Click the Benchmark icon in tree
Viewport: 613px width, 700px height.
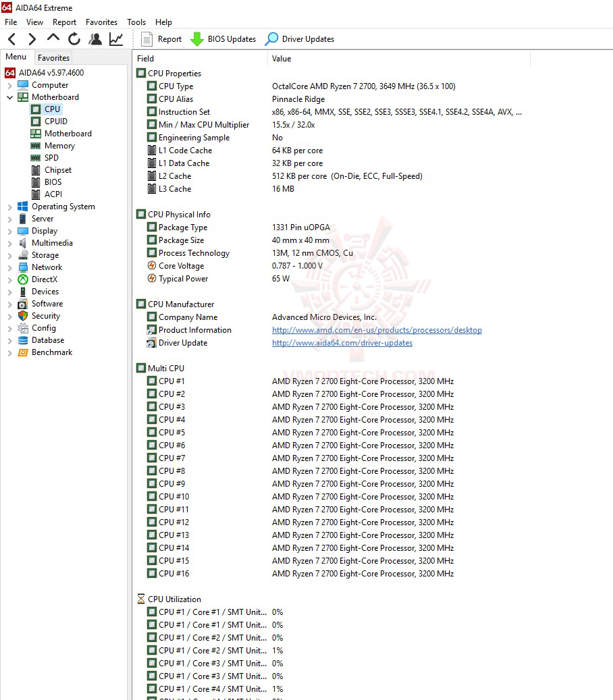[23, 352]
